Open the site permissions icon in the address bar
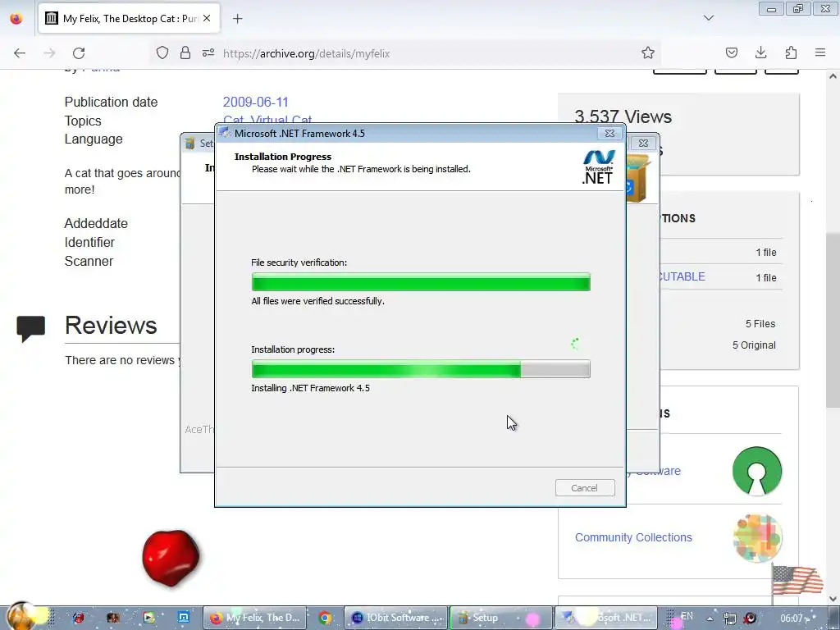840x630 pixels. 208,53
